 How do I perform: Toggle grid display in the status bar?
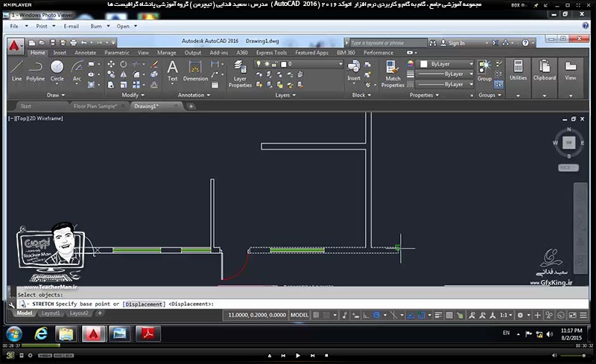[316, 315]
